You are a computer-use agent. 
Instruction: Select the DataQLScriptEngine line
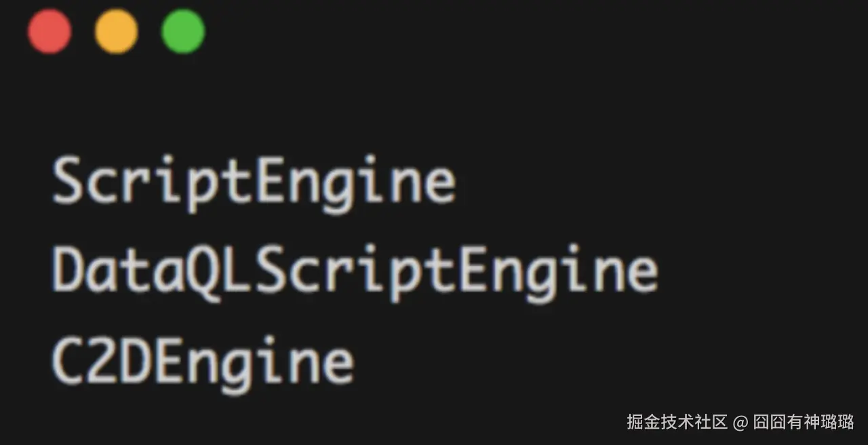click(x=355, y=273)
